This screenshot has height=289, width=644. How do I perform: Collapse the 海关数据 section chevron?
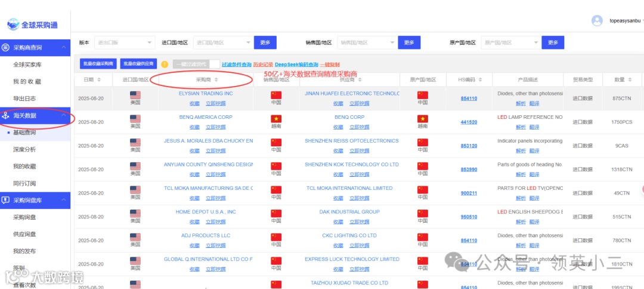coord(64,115)
